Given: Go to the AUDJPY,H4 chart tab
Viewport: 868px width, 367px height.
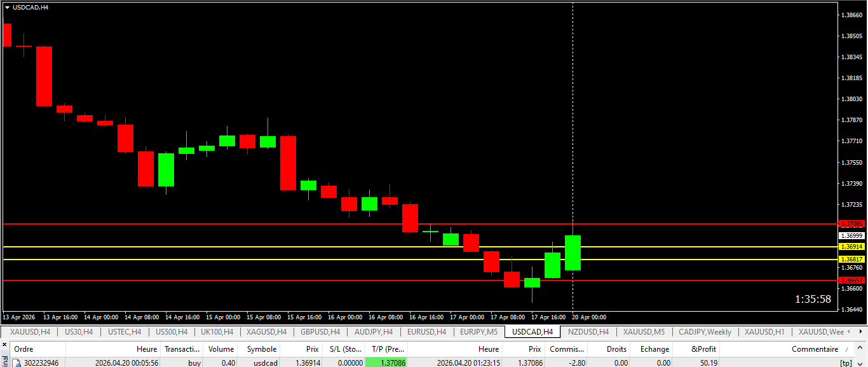Looking at the screenshot, I should pyautogui.click(x=374, y=331).
